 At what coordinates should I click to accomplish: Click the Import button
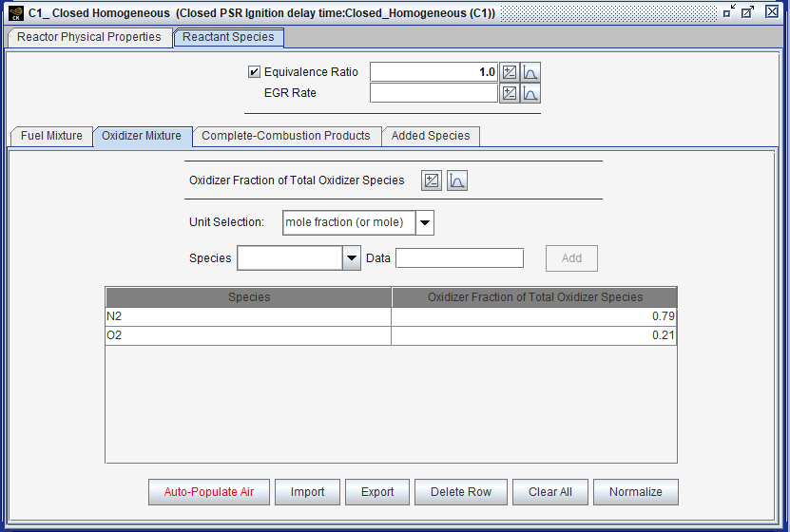point(307,492)
